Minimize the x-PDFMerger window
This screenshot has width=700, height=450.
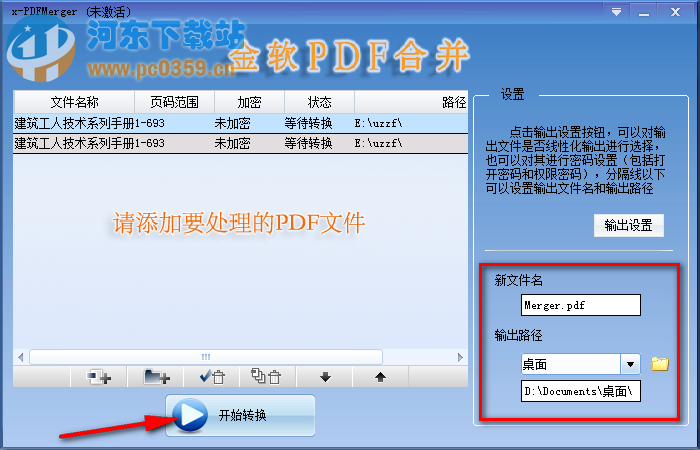tap(644, 12)
